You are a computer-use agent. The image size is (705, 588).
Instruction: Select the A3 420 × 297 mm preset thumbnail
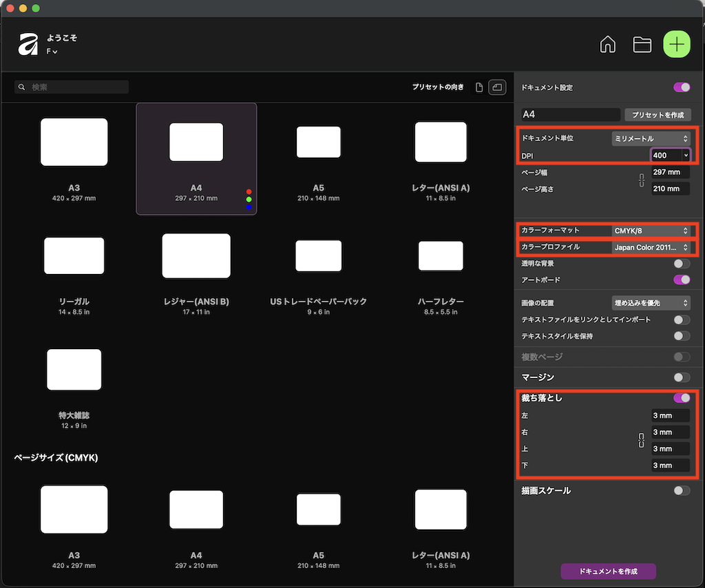74,143
